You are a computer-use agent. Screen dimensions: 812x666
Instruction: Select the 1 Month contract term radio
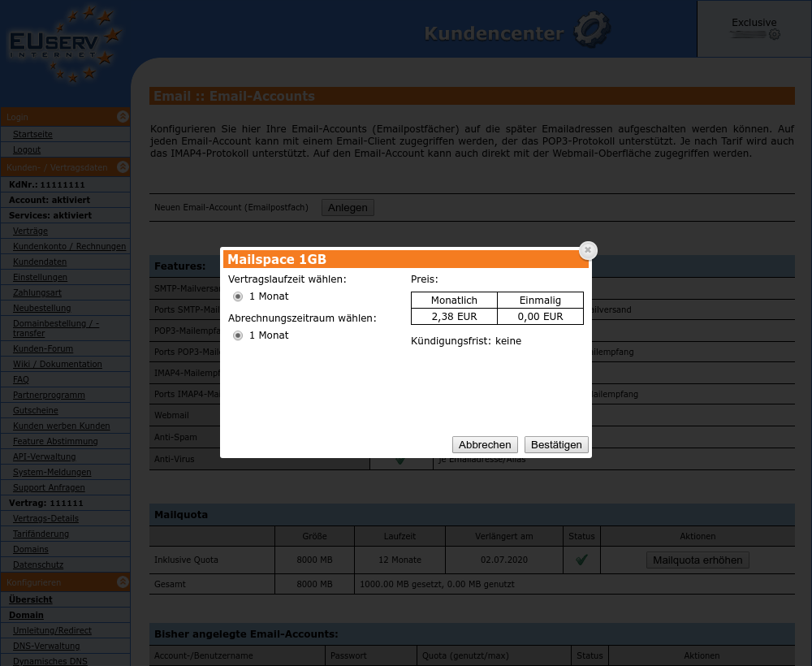(x=238, y=296)
